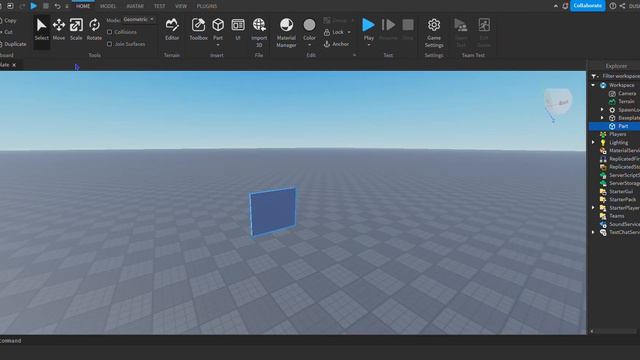640x360 pixels.
Task: Click the Filter workspace search field
Action: pos(620,76)
